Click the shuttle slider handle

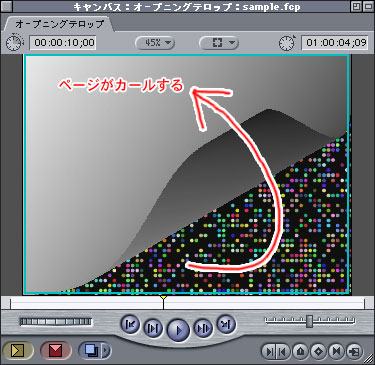pyautogui.click(x=310, y=321)
